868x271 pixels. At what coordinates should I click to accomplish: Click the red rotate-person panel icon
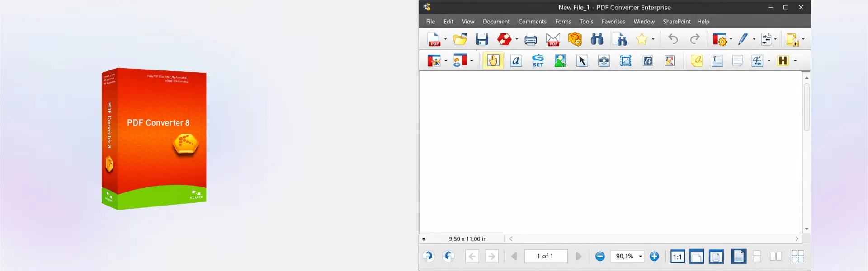(460, 61)
